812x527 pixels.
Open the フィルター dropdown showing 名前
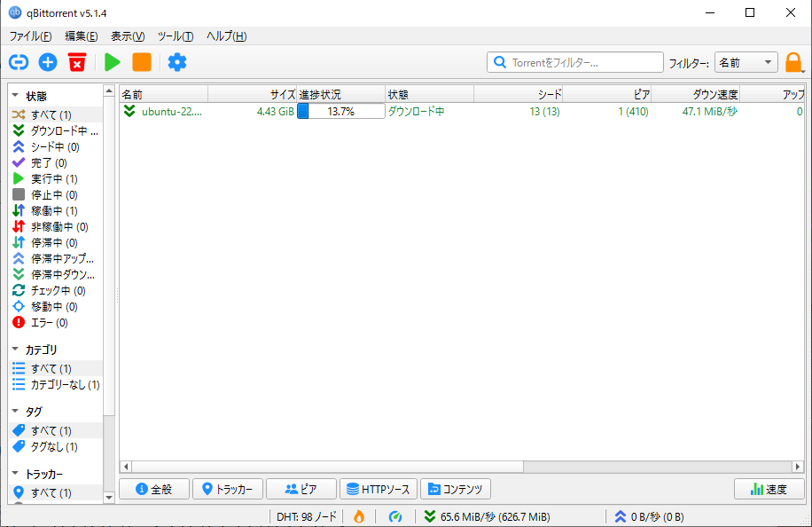(x=746, y=62)
